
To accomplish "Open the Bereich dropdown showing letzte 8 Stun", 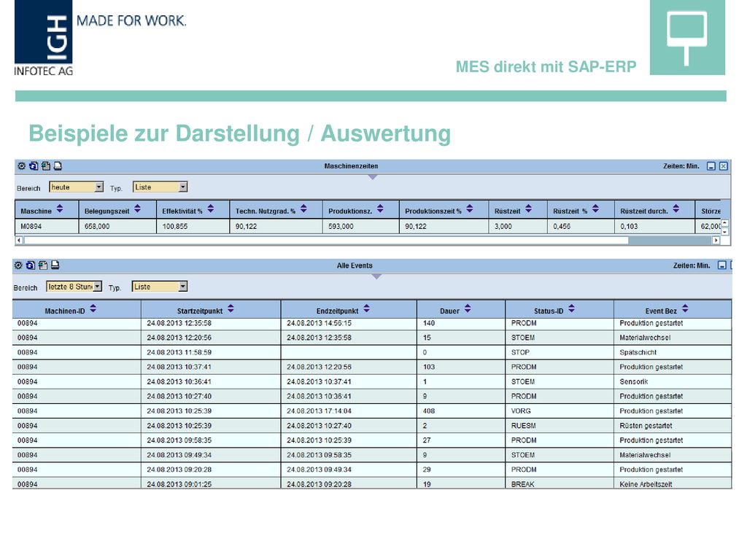I will pos(74,287).
